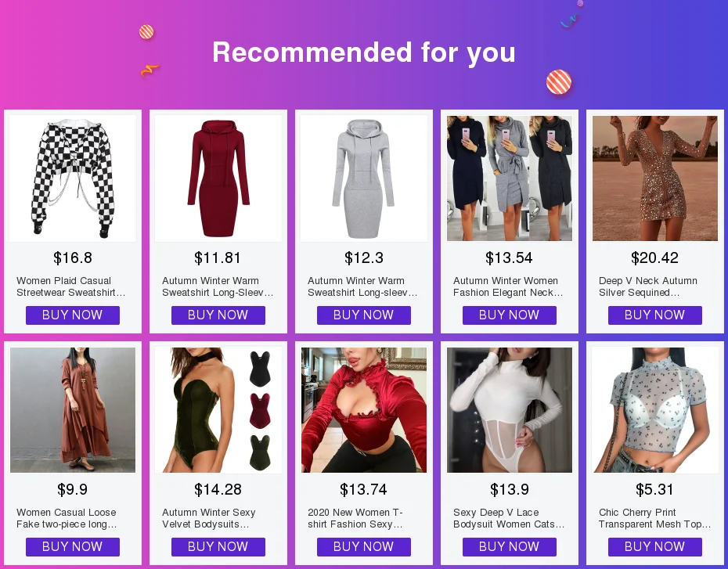Open the checkered plaid sweatshirt product image

pos(73,178)
